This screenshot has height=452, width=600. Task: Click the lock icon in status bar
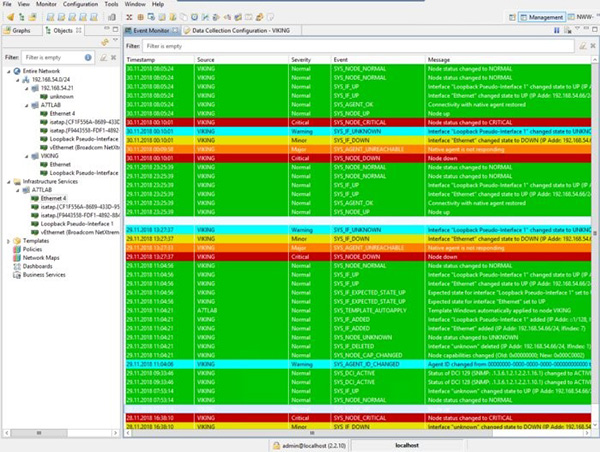[276, 445]
